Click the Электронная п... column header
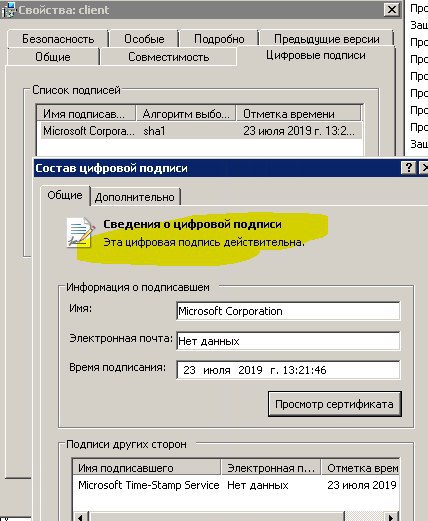 coord(271,468)
